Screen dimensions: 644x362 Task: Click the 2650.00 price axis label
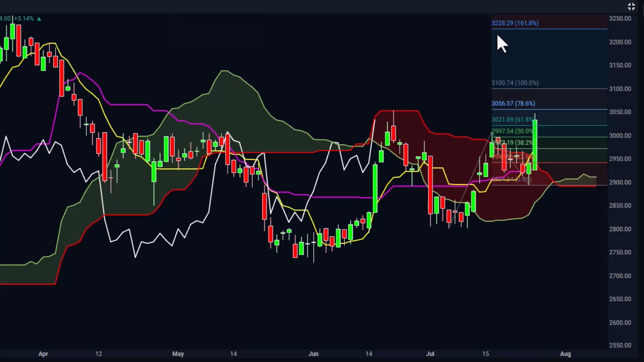[620, 299]
